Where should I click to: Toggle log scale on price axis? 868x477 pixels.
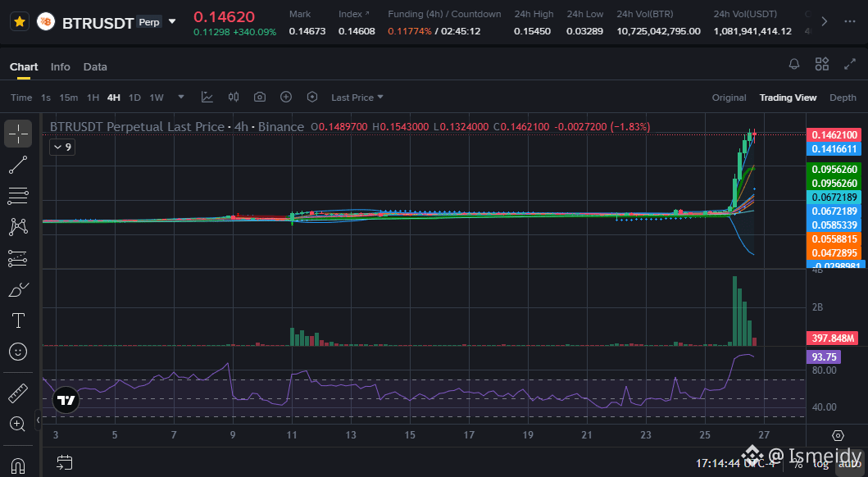(x=821, y=464)
